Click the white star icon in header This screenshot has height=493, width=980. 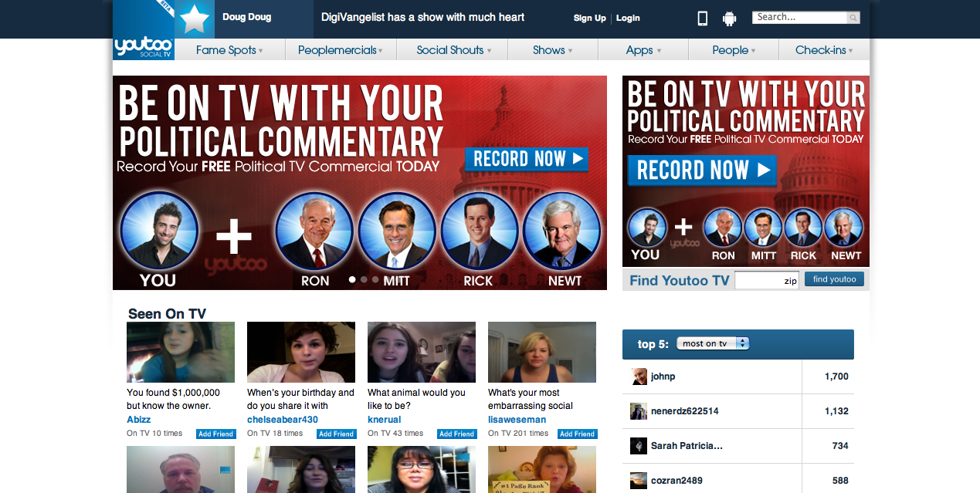point(195,19)
